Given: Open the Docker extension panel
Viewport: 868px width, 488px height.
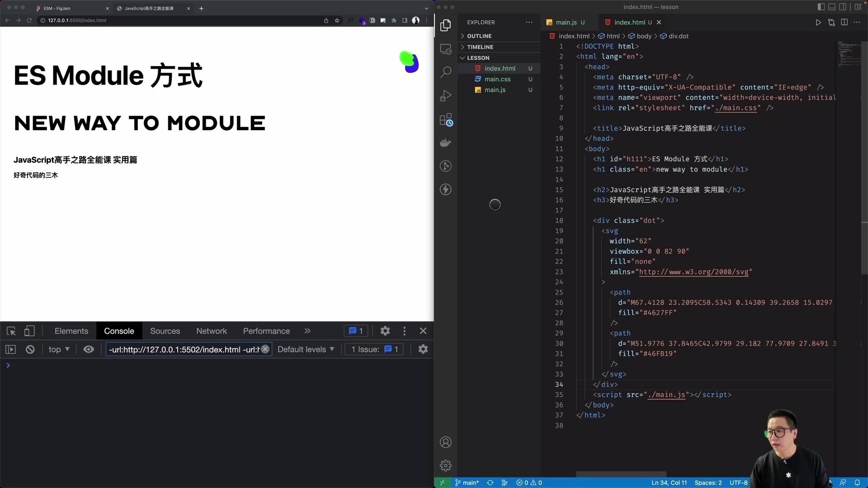Looking at the screenshot, I should coord(446,143).
